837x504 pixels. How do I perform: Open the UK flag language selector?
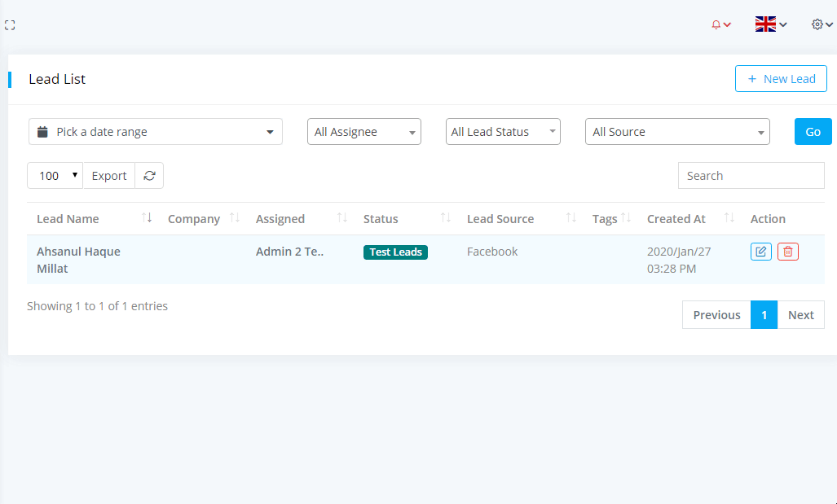[x=770, y=24]
